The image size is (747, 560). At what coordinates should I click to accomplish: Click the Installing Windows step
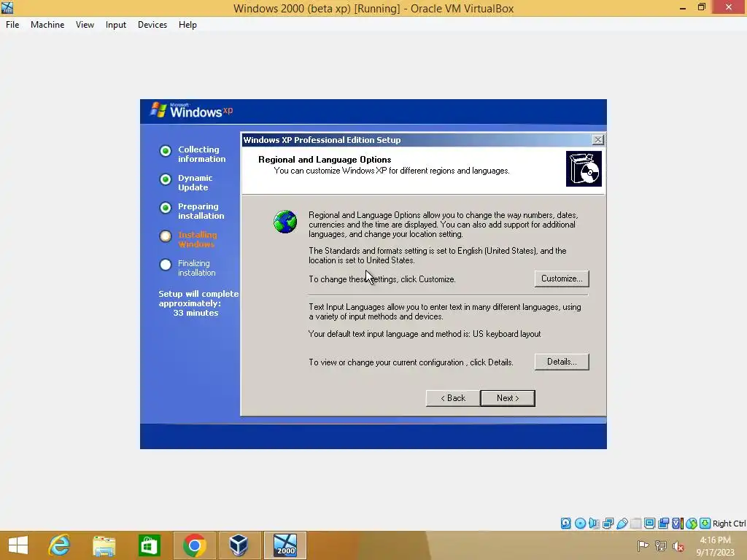point(189,239)
